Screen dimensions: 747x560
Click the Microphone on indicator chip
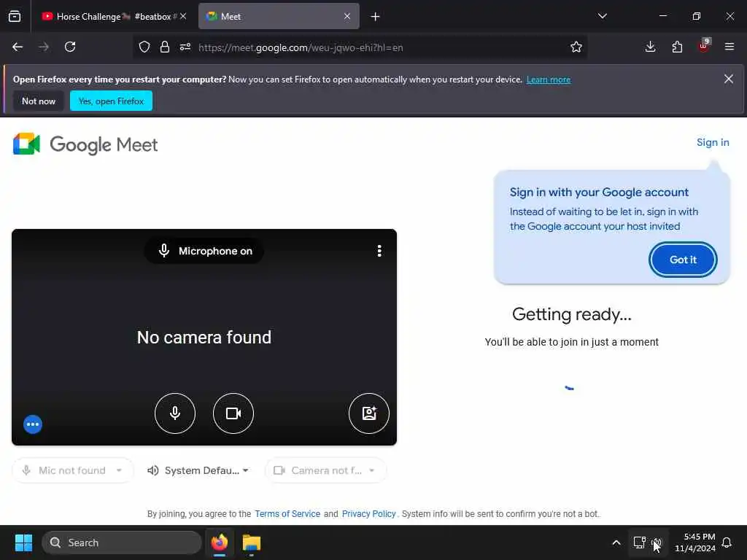[x=204, y=251]
